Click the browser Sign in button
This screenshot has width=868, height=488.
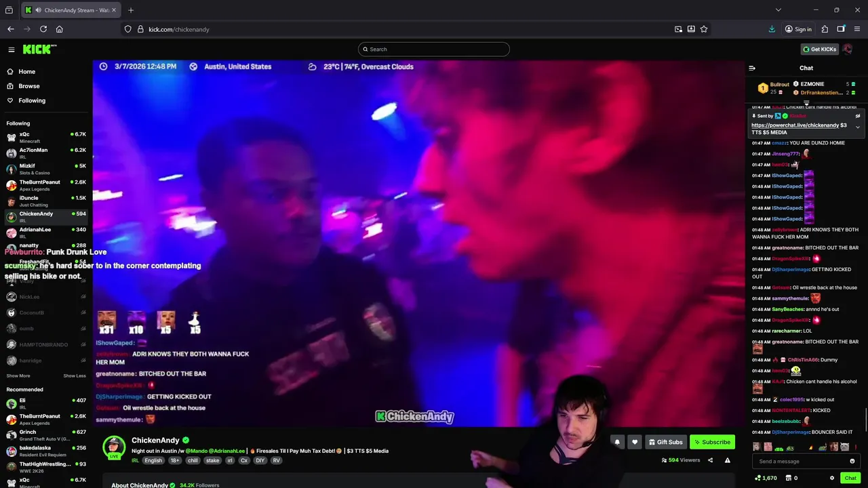798,29
